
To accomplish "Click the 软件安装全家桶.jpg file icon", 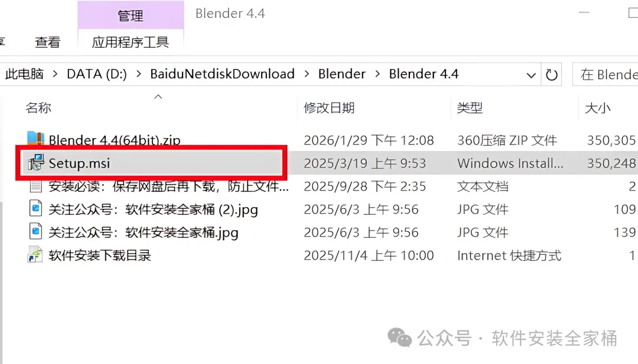I will [x=36, y=232].
